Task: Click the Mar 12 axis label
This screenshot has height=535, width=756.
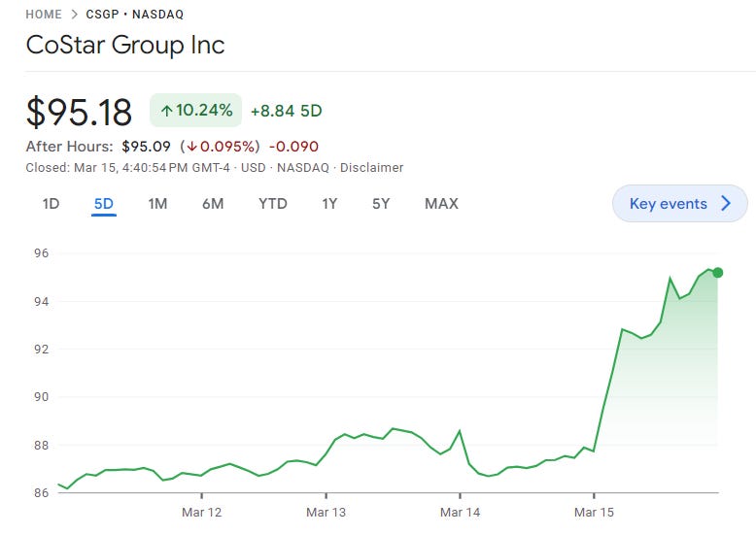Action: click(x=201, y=513)
